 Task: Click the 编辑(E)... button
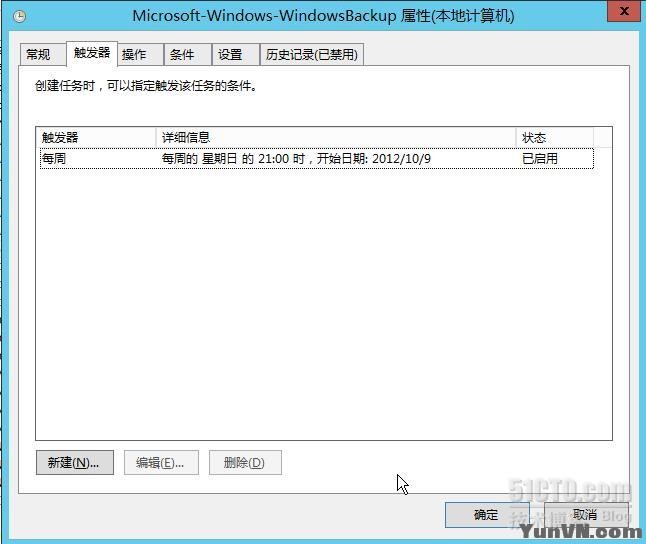161,462
